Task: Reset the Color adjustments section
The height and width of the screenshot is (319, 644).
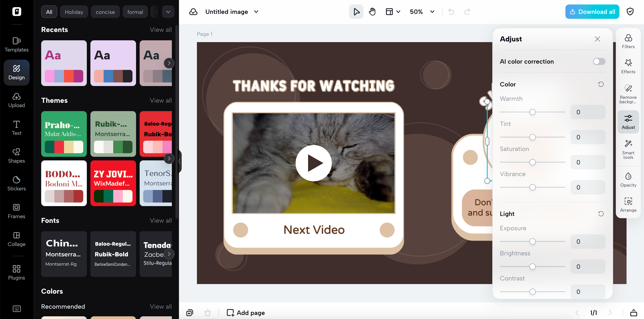Action: (x=601, y=84)
